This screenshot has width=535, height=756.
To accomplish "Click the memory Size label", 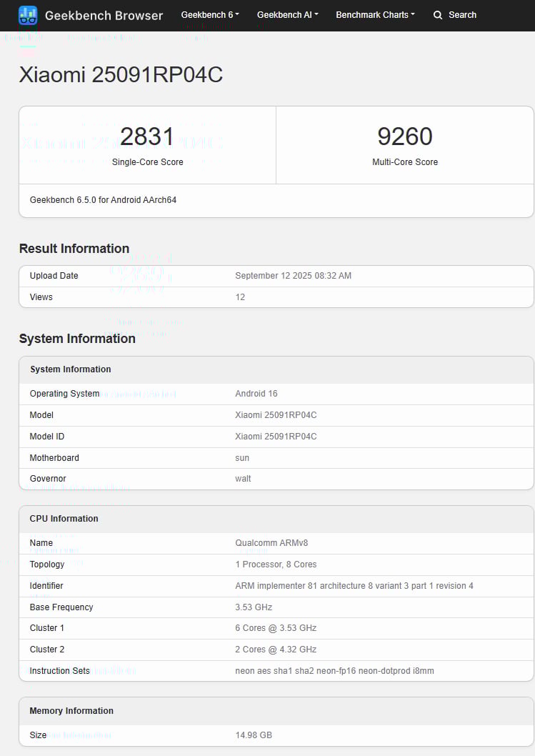I will 38,735.
